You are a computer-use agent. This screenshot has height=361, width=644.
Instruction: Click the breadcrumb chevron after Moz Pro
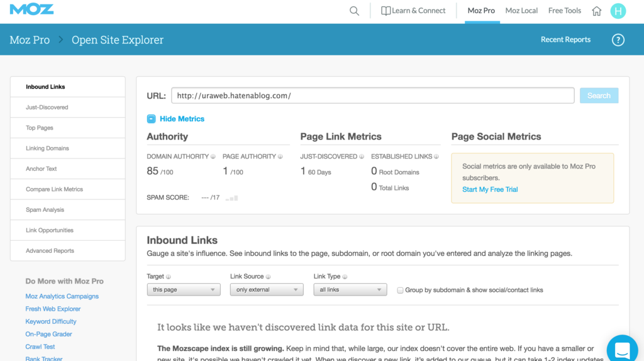61,40
